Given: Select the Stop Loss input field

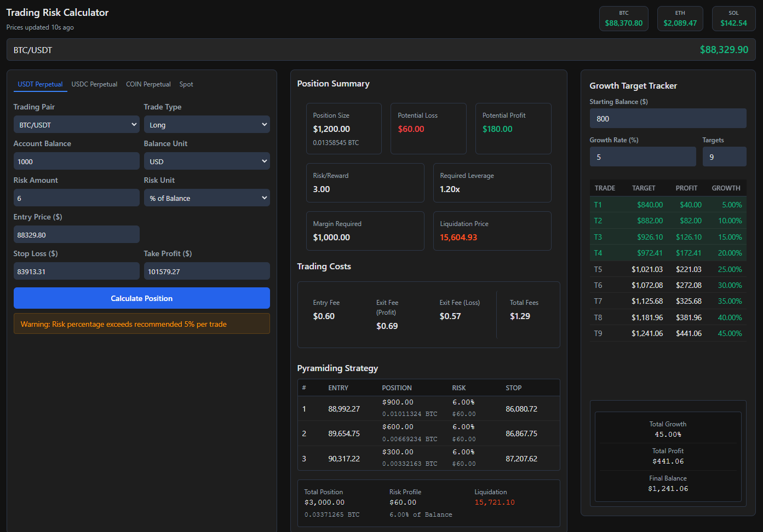Looking at the screenshot, I should [x=77, y=271].
